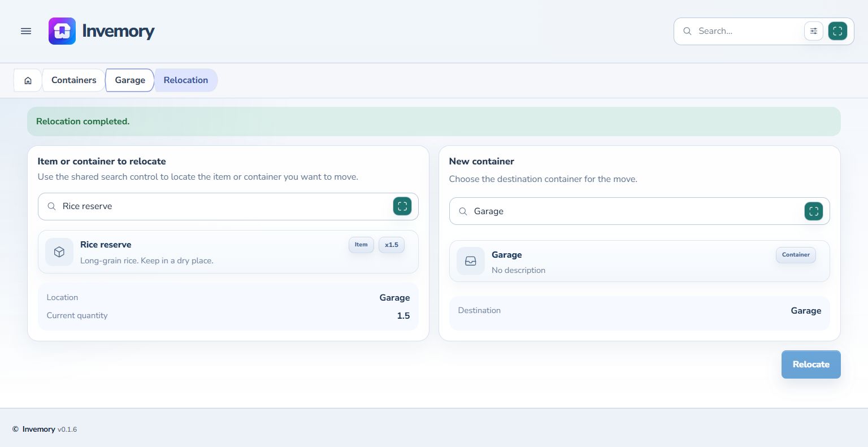868x447 pixels.
Task: Click the Item badge on Rice reserve
Action: tap(361, 245)
